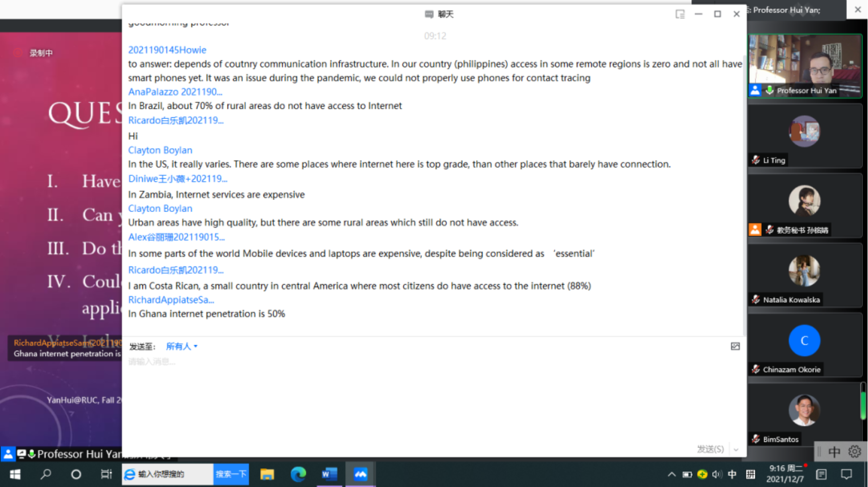Open Microsoft Word from the taskbar

coord(329,474)
